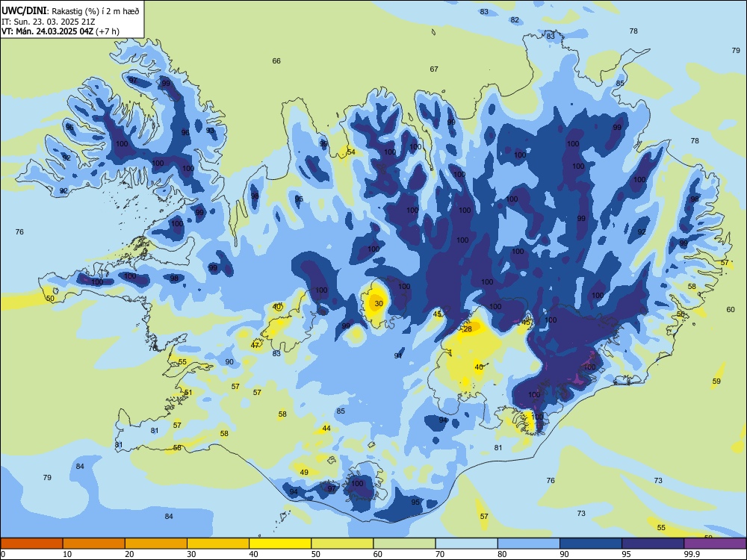Click the map value '54' in the north
This screenshot has height=560, width=747.
click(351, 152)
